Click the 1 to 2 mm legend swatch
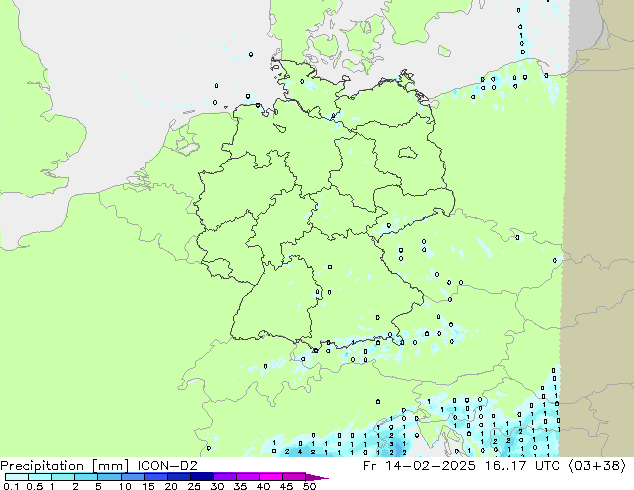 point(63,477)
